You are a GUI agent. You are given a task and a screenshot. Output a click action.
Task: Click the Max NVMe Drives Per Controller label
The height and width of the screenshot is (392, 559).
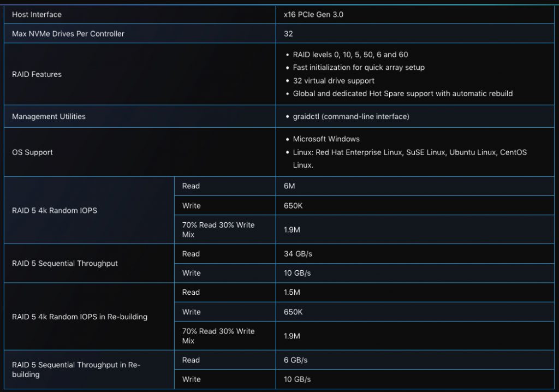pyautogui.click(x=68, y=34)
